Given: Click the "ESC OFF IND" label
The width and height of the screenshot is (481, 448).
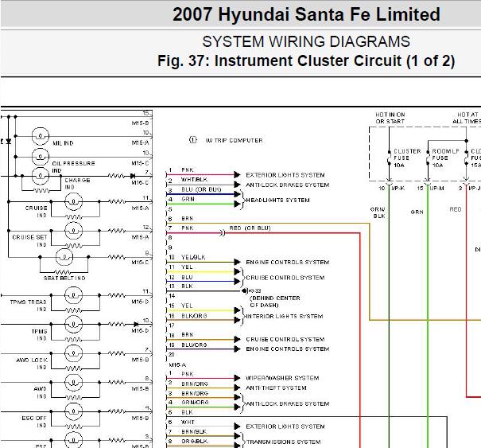Looking at the screenshot, I should click(34, 421).
